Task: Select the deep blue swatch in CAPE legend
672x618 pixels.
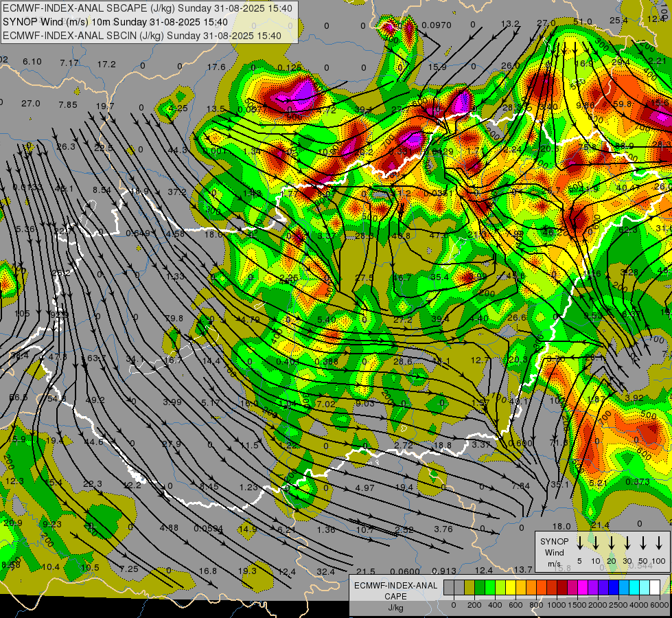Action: click(x=613, y=588)
